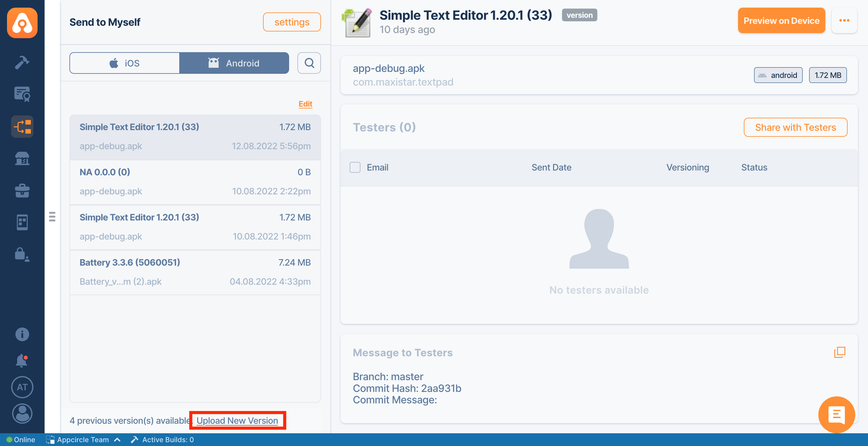Click the 10 days ago timestamp

(x=407, y=30)
